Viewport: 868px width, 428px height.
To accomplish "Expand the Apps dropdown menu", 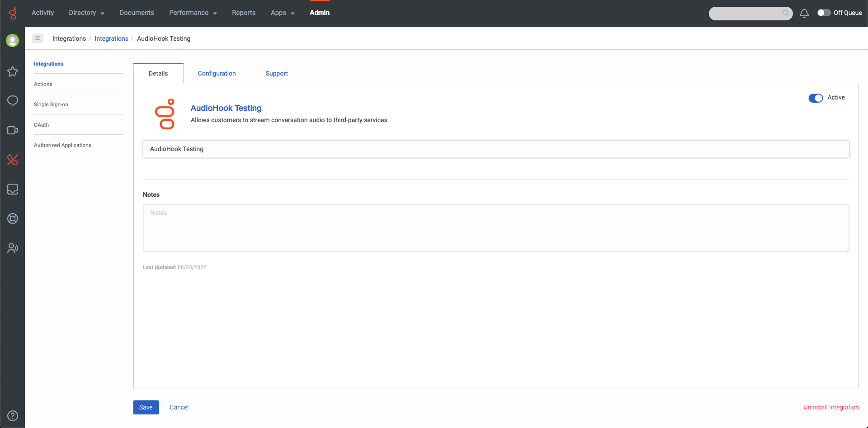I will 283,13.
